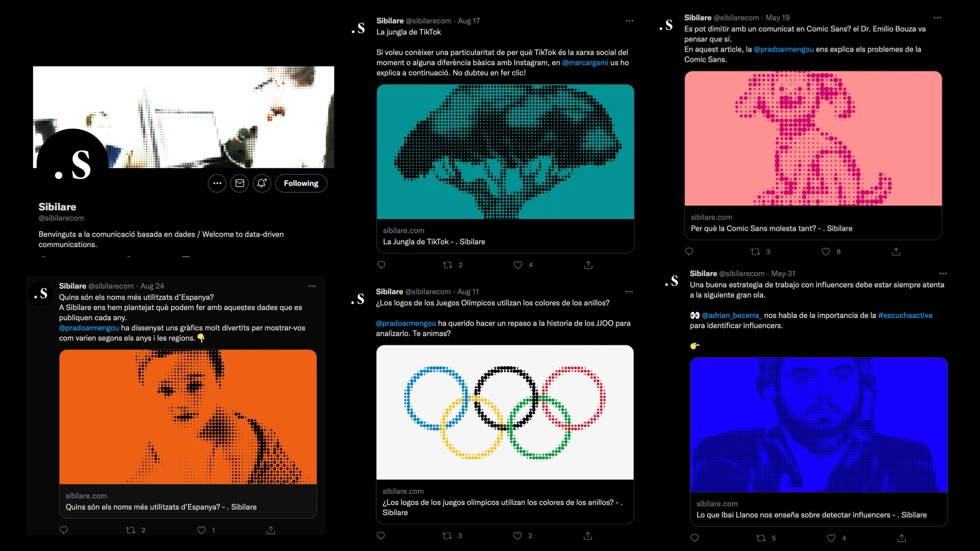Open more menu on Aug 11 tweet
The height and width of the screenshot is (551, 980).
point(629,292)
